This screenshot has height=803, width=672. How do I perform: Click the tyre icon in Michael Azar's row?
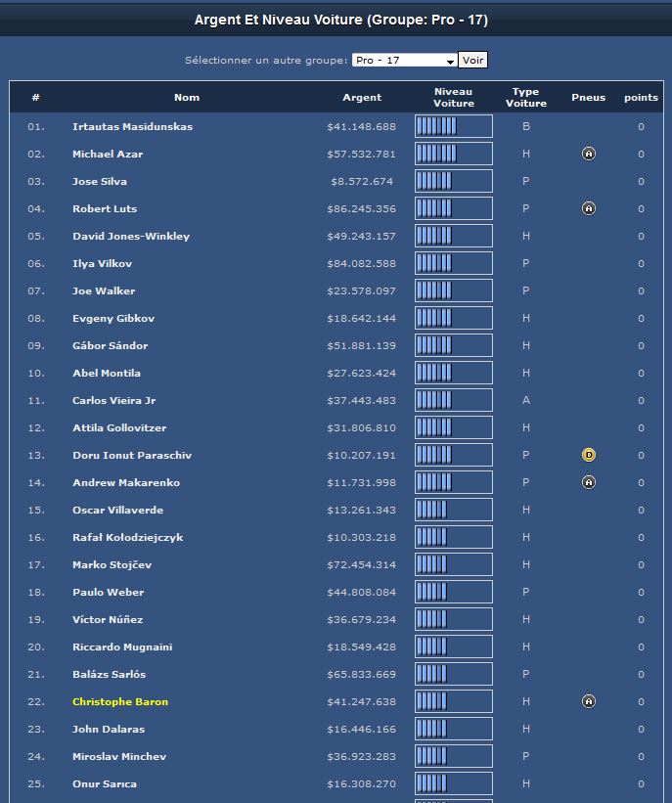click(589, 154)
